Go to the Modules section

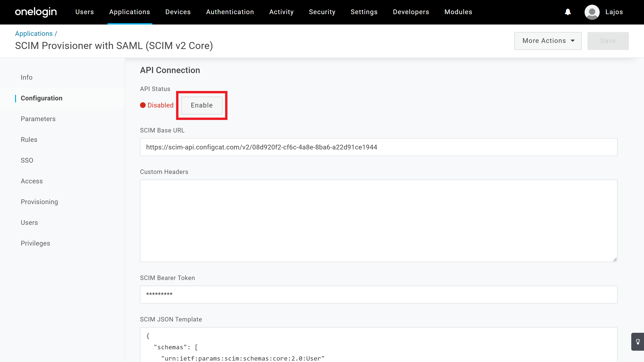point(458,12)
